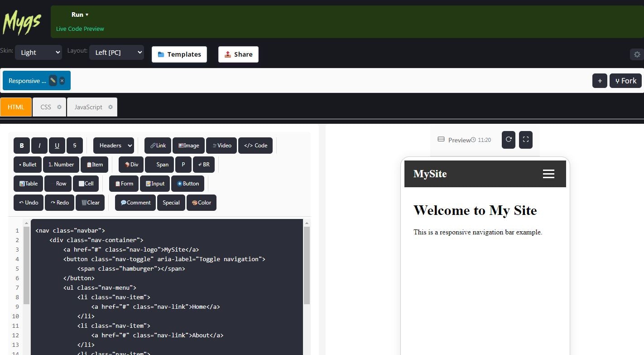This screenshot has width=644, height=355.
Task: Insert a Code block tag
Action: (x=255, y=146)
